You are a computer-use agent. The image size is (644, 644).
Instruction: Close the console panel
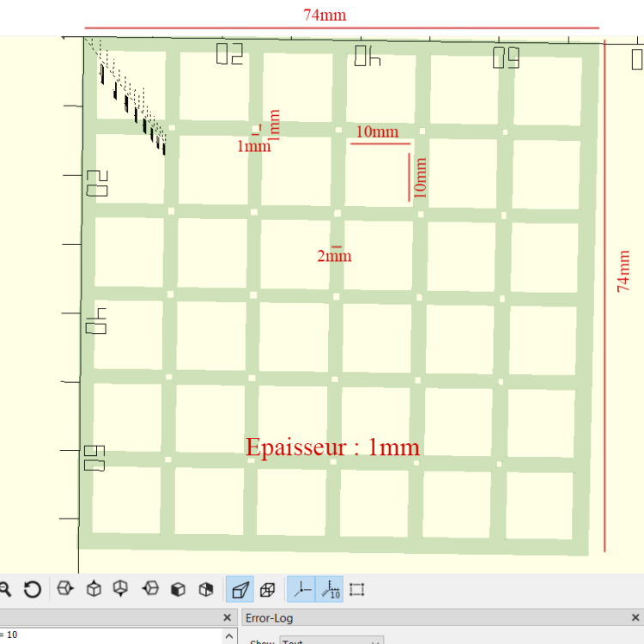[x=227, y=617]
